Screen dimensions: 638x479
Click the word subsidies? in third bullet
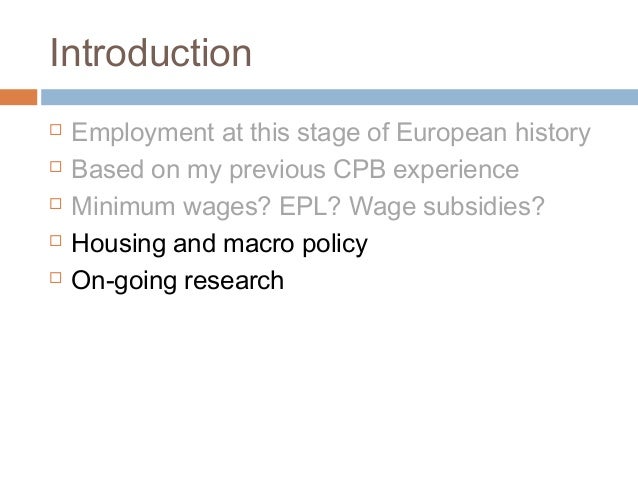pos(483,206)
